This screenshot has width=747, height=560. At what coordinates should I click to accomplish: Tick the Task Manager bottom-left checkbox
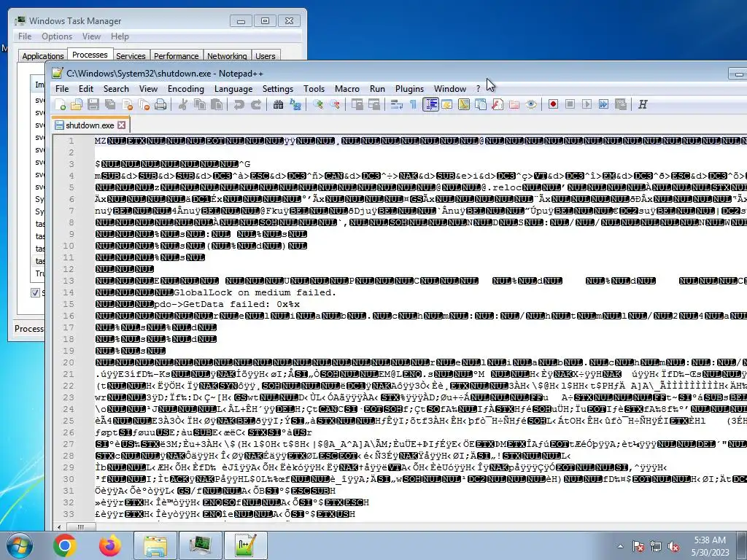(x=35, y=292)
